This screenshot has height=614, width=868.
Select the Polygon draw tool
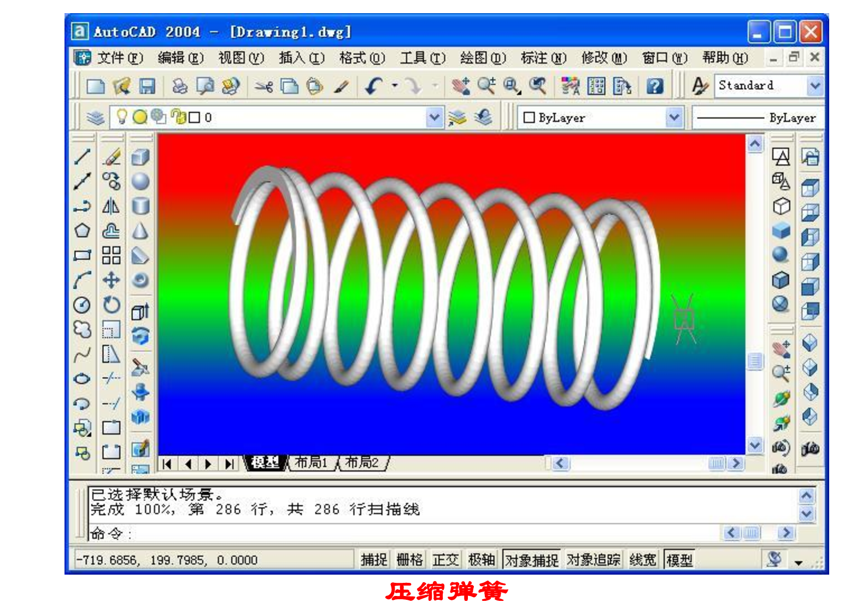[82, 231]
